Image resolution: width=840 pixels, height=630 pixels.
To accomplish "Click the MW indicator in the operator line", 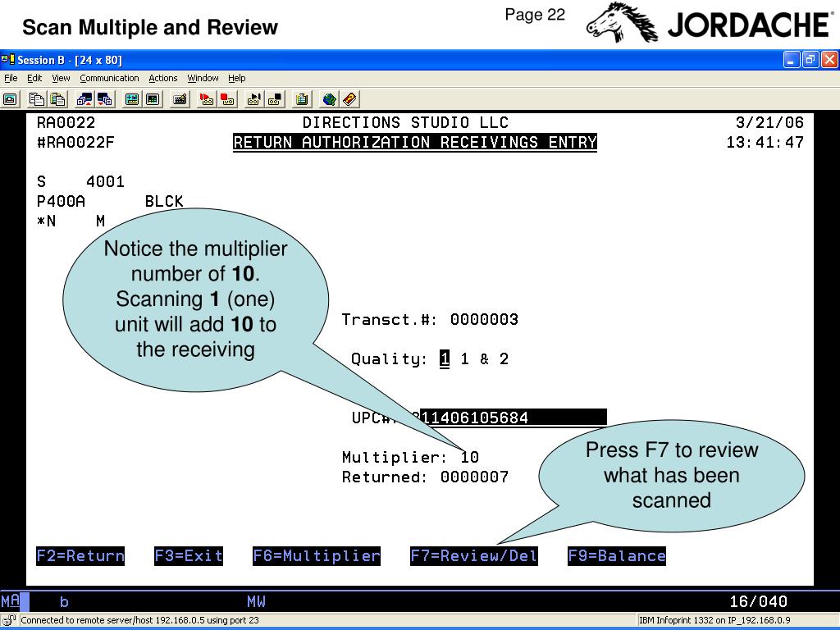I will 256,601.
